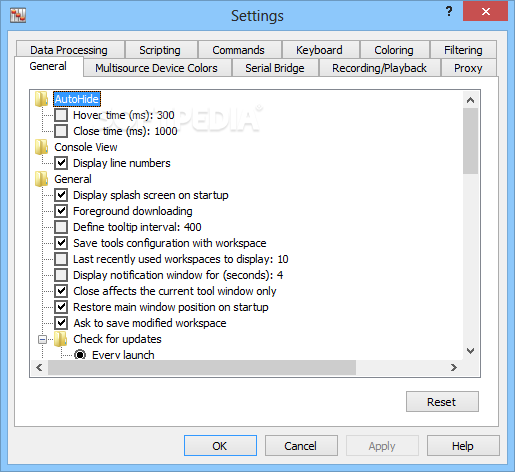Disable Foreground downloading checkbox
515x472 pixels.
(x=61, y=211)
